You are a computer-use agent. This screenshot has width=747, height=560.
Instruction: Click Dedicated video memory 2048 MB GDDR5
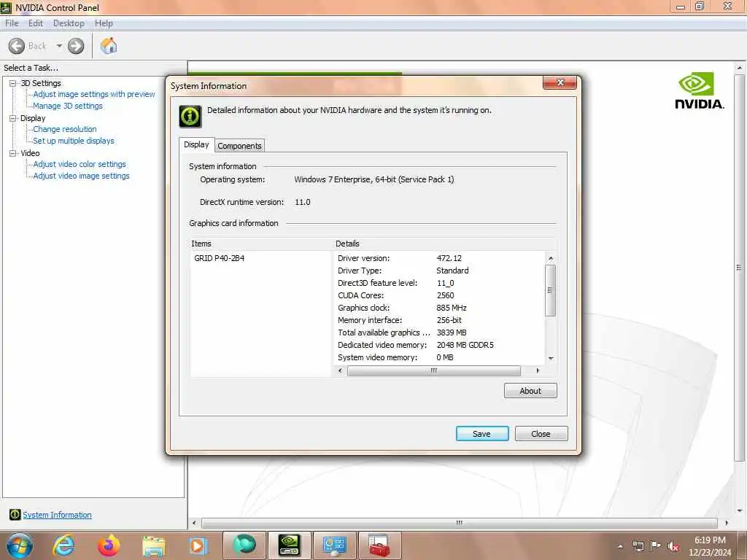[465, 345]
